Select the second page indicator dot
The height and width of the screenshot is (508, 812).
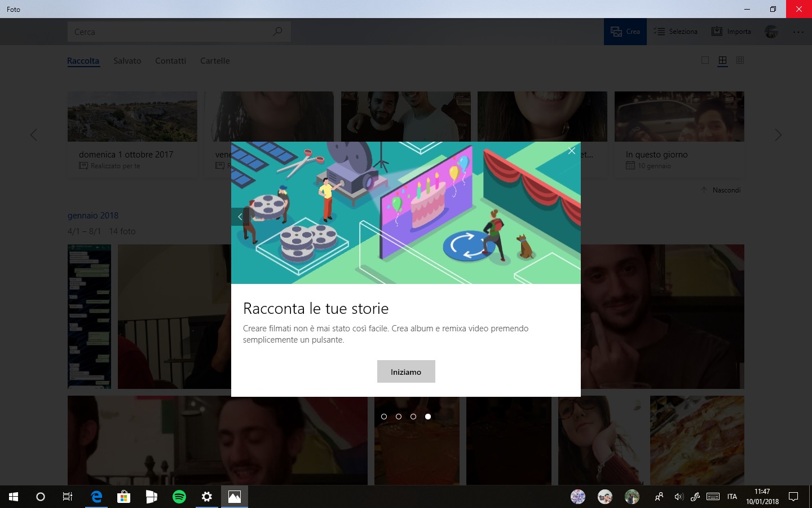[x=399, y=417]
